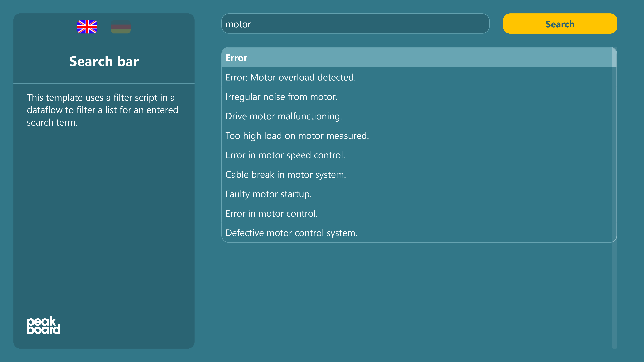
Task: Click the vertical scrollbar beside the list
Action: coord(614,145)
